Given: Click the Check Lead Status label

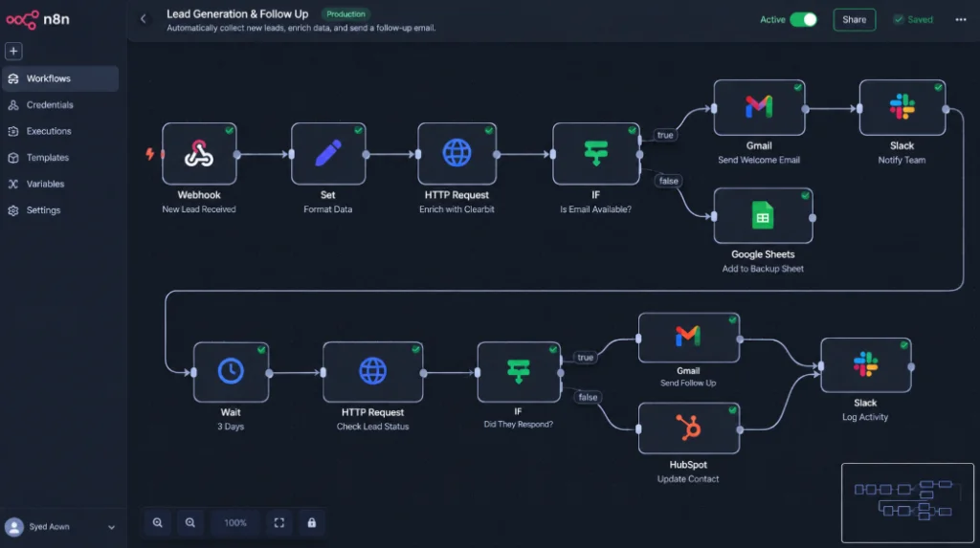Looking at the screenshot, I should [x=372, y=427].
